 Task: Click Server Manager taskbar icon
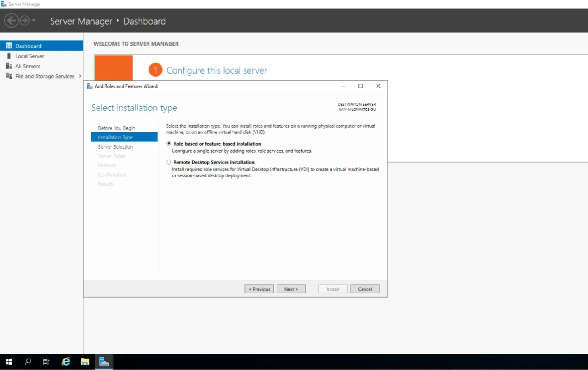pos(104,362)
